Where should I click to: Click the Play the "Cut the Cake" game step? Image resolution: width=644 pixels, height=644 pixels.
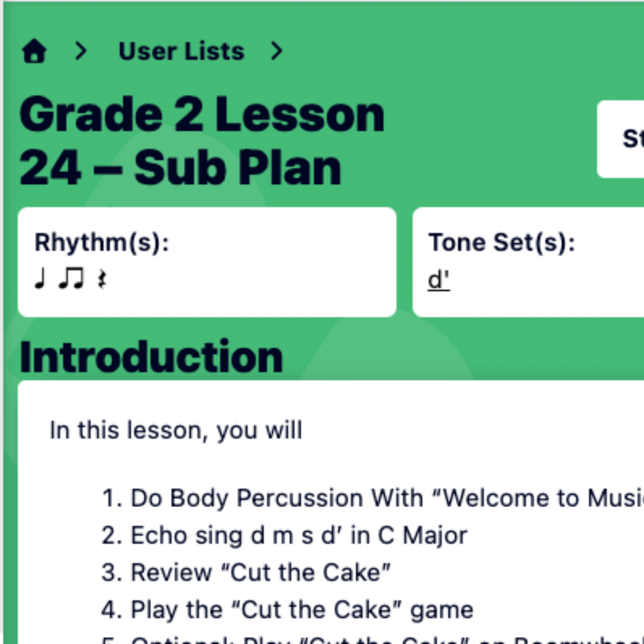[x=287, y=610]
